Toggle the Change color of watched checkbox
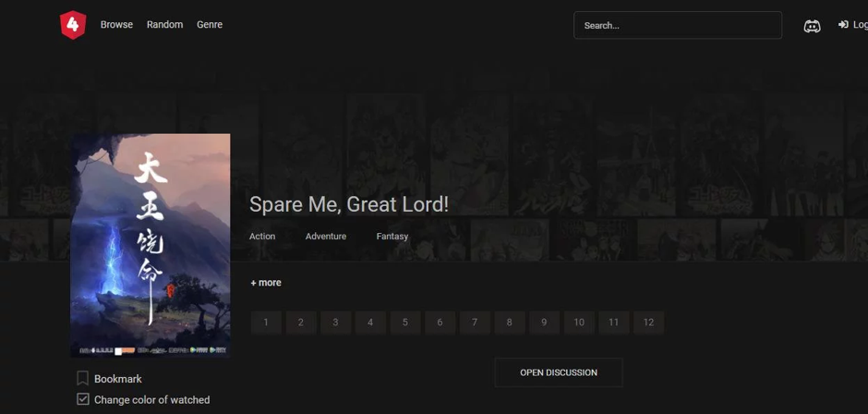The image size is (868, 414). [x=82, y=399]
